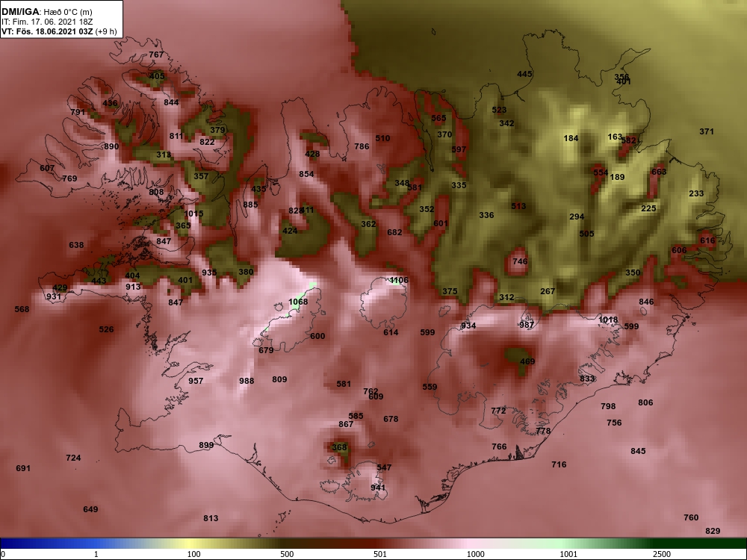Click the map value 760

tap(691, 517)
